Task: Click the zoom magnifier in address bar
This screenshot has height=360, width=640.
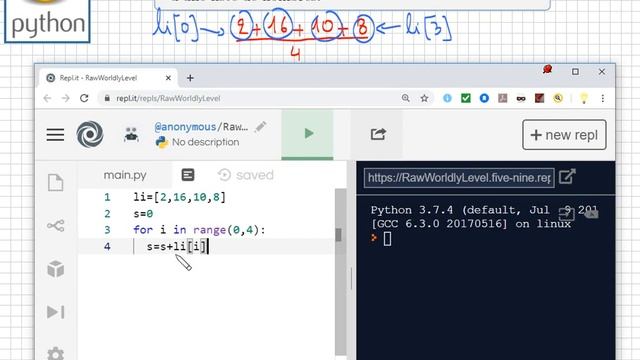Action: 405,98
